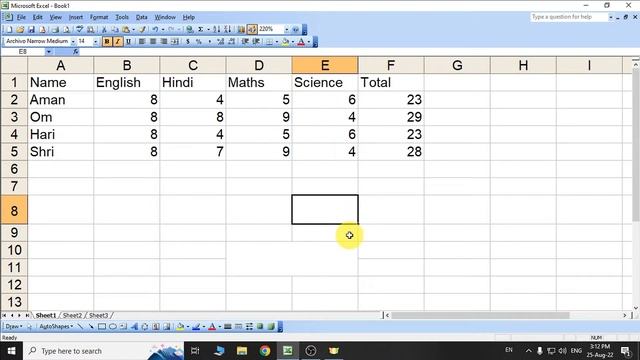Click the Center alignment icon
Image resolution: width=640 pixels, height=360 pixels.
pyautogui.click(x=153, y=41)
